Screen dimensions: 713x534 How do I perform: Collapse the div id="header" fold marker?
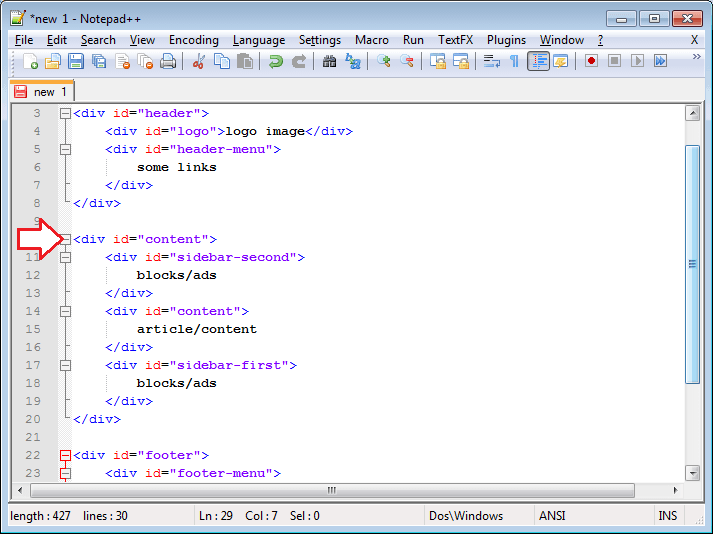[x=65, y=113]
